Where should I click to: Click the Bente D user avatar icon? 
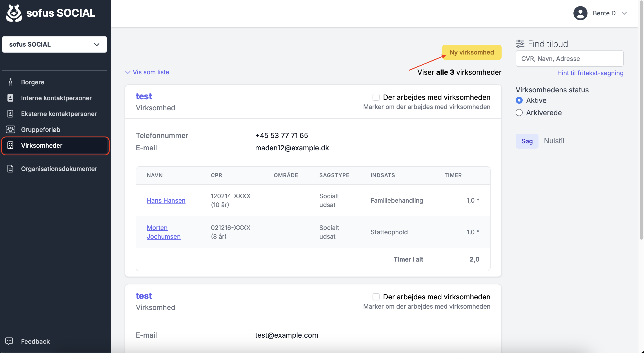pos(580,13)
